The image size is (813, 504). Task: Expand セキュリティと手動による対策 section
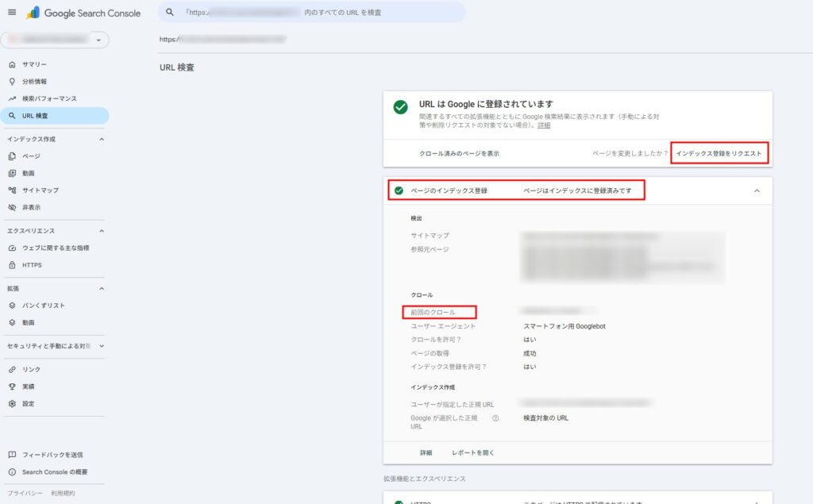click(x=102, y=346)
